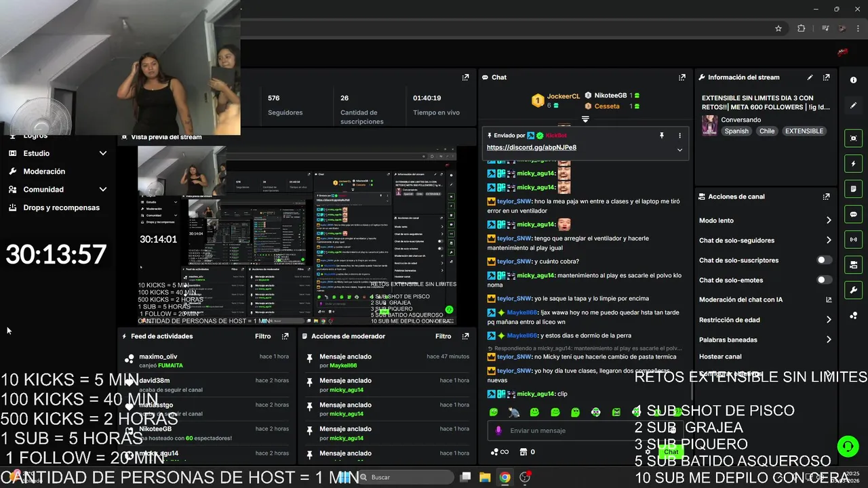
Task: Collapse the pinned message with chevron
Action: pos(679,150)
